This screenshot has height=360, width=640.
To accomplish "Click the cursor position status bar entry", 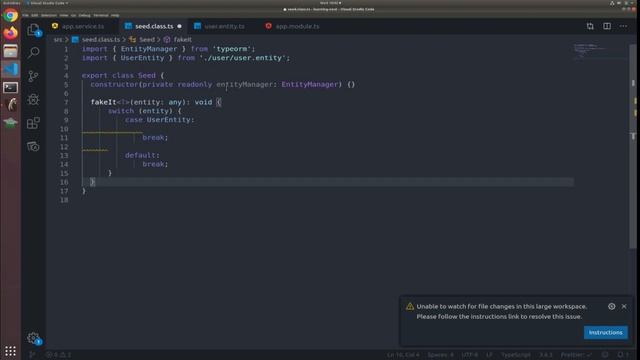I will point(403,355).
